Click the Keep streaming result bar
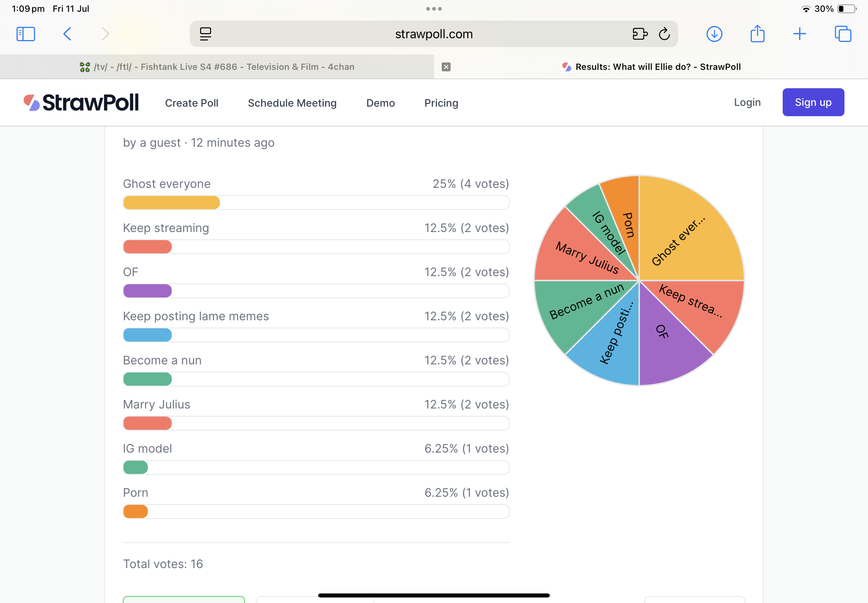Screen dimensions: 868x603 [x=148, y=247]
